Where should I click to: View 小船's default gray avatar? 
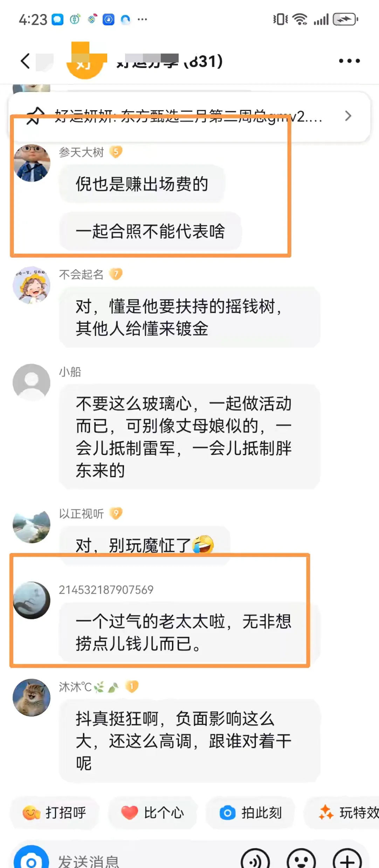32,383
